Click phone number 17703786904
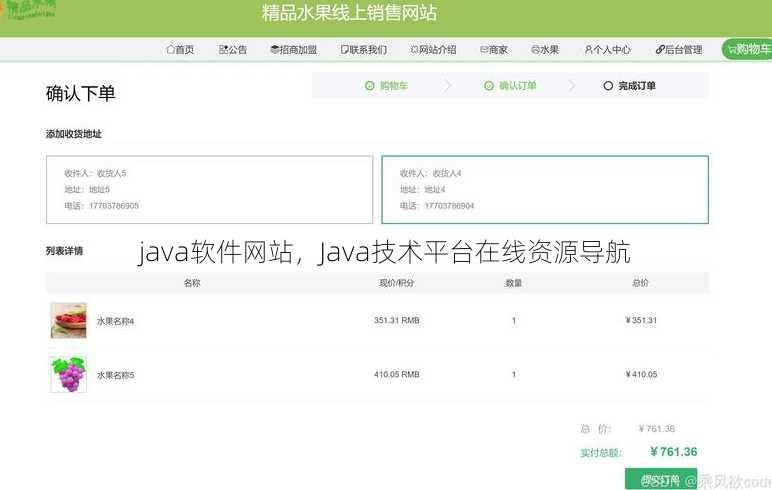This screenshot has height=490, width=772. coord(449,206)
